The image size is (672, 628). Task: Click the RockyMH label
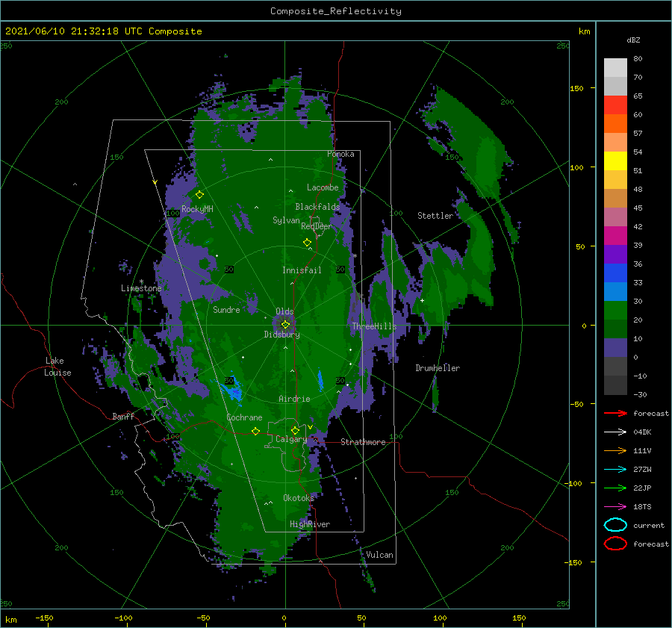pos(197,209)
